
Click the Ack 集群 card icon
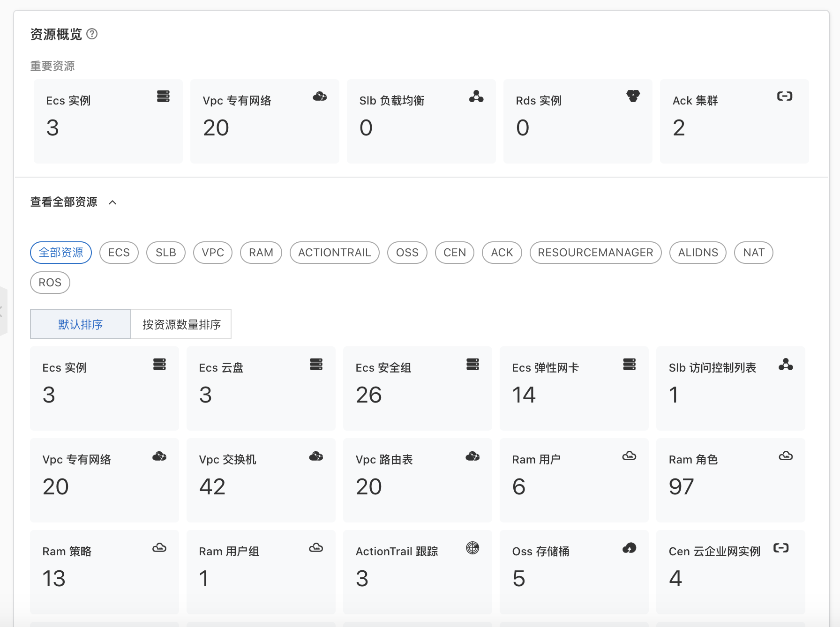pyautogui.click(x=785, y=97)
